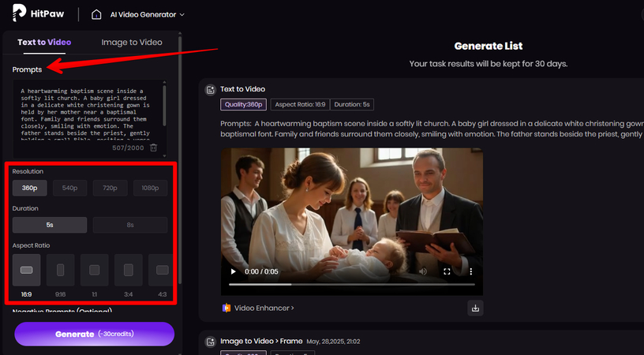This screenshot has width=644, height=355.
Task: Click the Generate List heading
Action: click(x=489, y=46)
